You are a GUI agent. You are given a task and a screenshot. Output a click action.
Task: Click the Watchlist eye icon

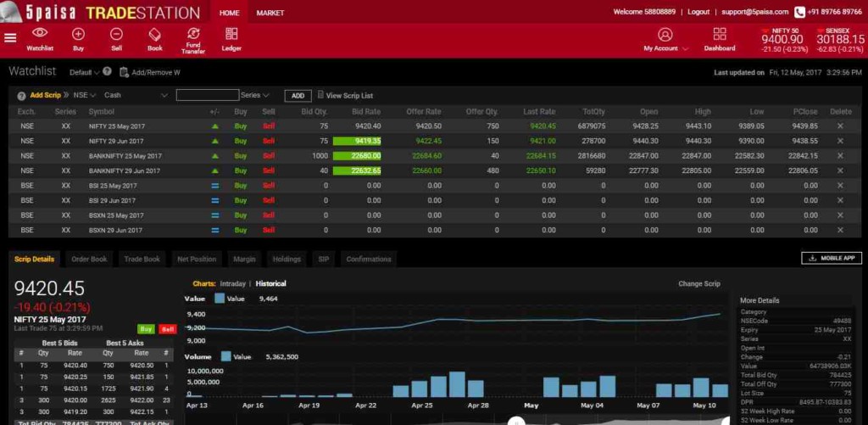40,34
